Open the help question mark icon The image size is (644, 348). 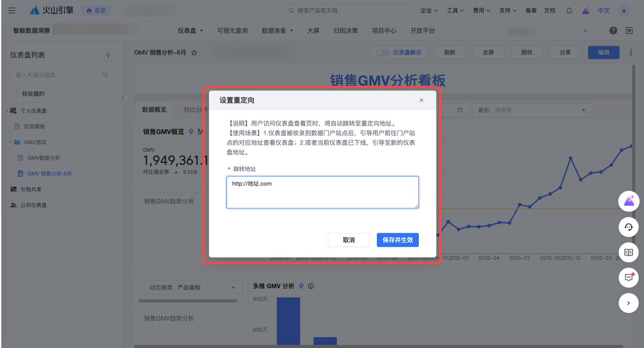pos(613,31)
